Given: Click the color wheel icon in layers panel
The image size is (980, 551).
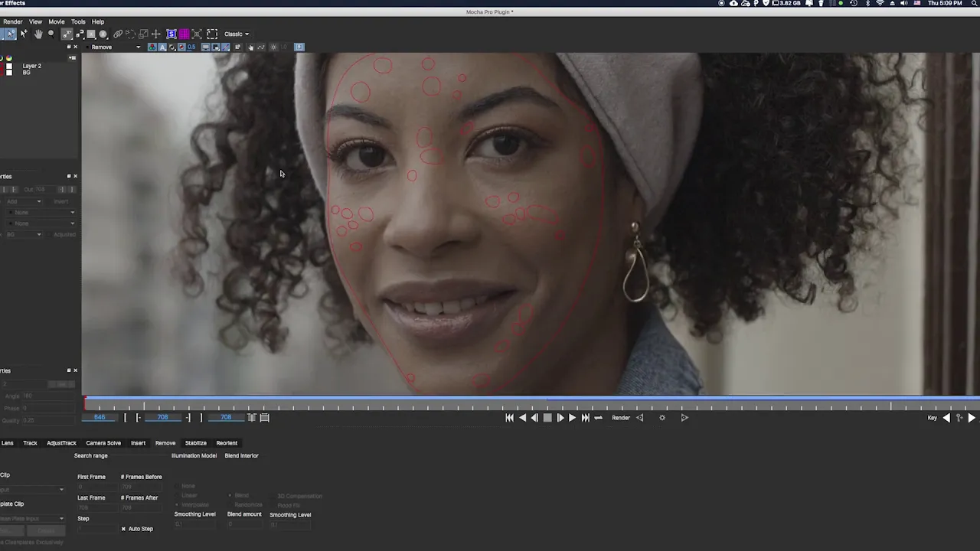Looking at the screenshot, I should tap(9, 58).
